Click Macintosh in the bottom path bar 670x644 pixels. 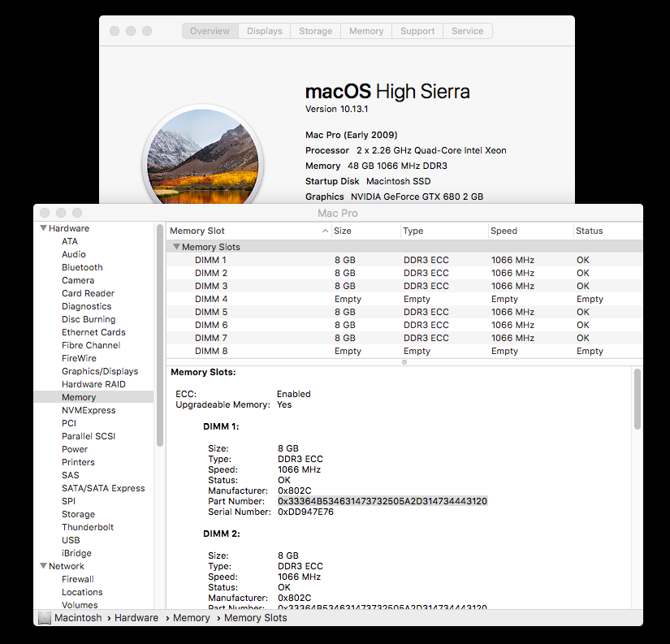(x=78, y=618)
